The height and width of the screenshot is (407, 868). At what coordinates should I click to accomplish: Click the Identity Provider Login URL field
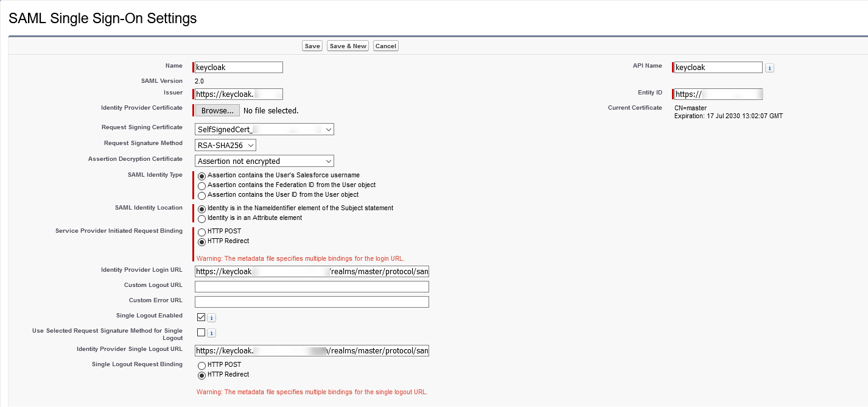pos(312,272)
